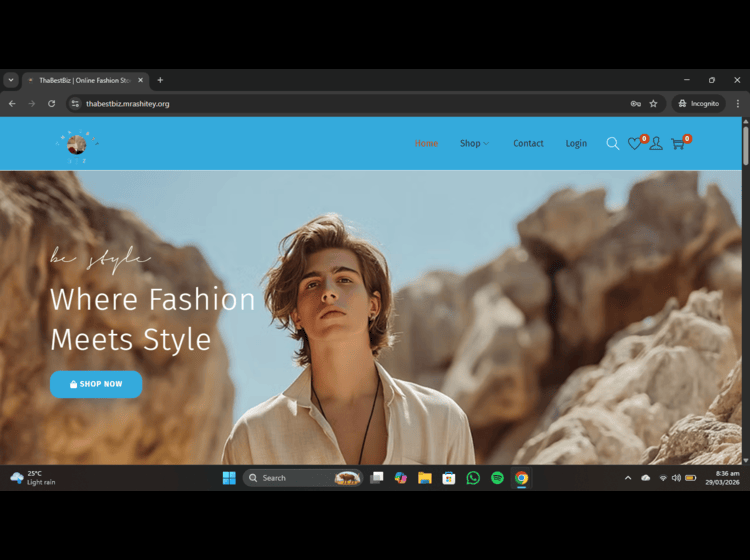Click the address bar URL

point(128,104)
